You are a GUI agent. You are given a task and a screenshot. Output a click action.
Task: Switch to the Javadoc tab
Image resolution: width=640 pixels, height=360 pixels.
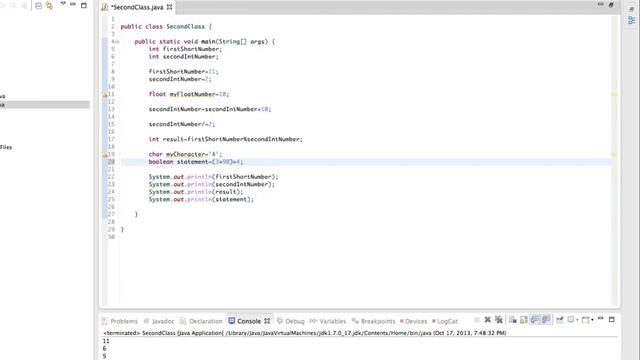[159, 321]
